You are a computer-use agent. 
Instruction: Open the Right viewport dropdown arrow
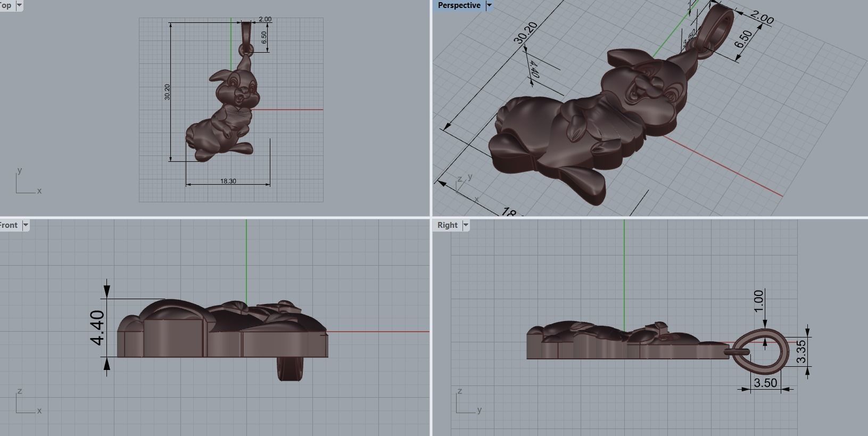click(x=466, y=225)
